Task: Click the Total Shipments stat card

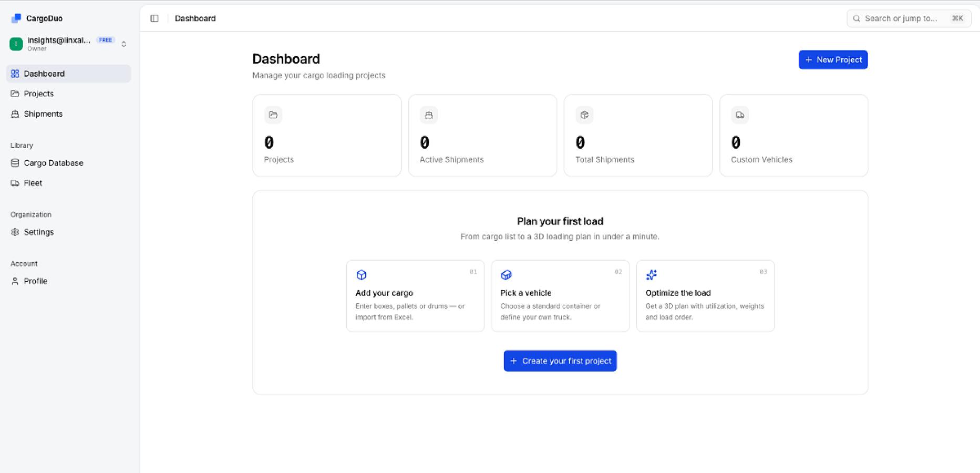Action: point(638,136)
